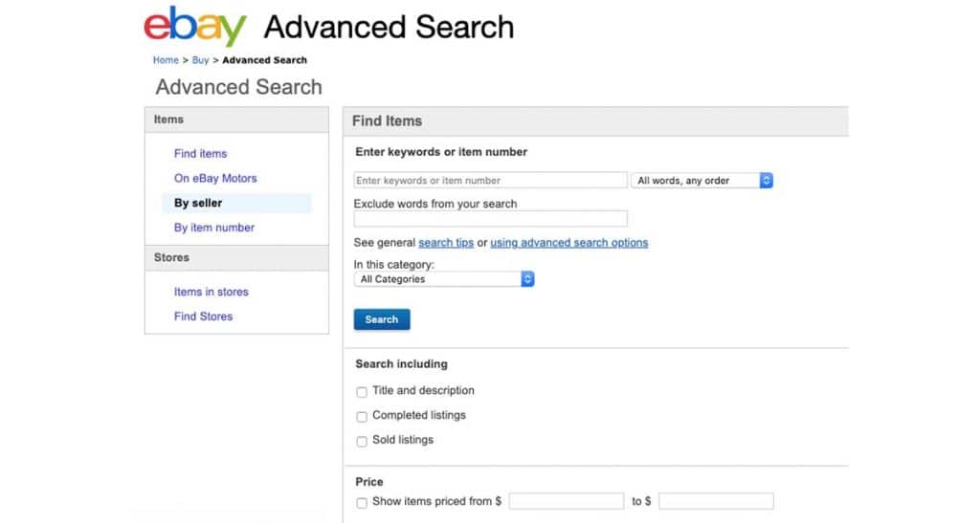Expand the All words, any order dropdown
980x523 pixels.
coord(702,181)
